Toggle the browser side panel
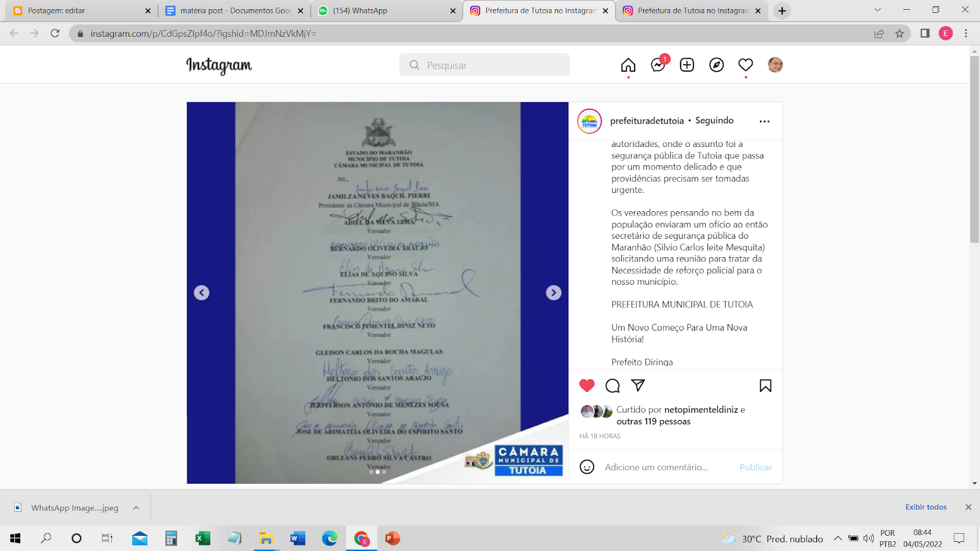980x551 pixels. 925,34
